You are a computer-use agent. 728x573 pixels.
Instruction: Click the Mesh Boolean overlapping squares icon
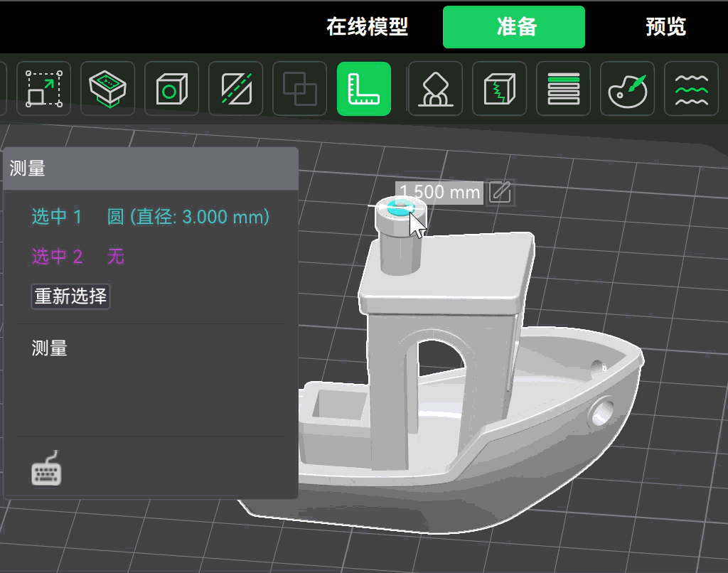pyautogui.click(x=299, y=89)
